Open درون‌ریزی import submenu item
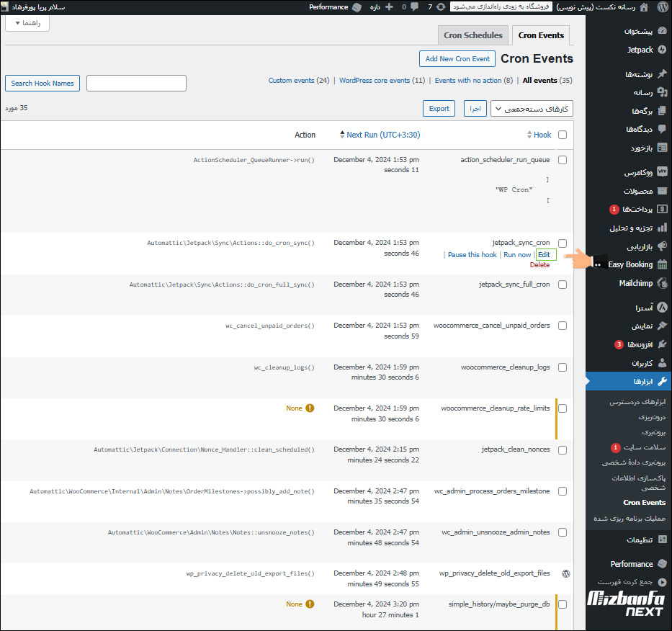 tap(652, 416)
